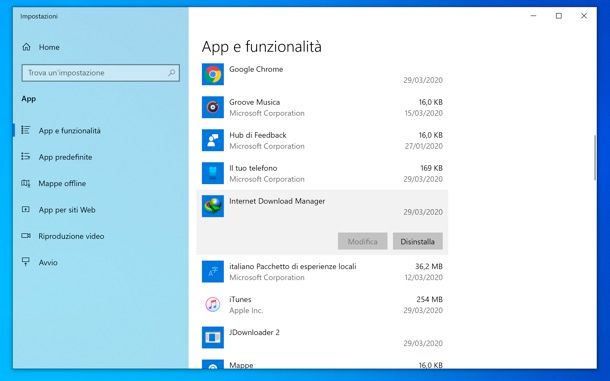Image resolution: width=610 pixels, height=381 pixels.
Task: Click the JDownloader 2 app icon
Action: pos(213,337)
